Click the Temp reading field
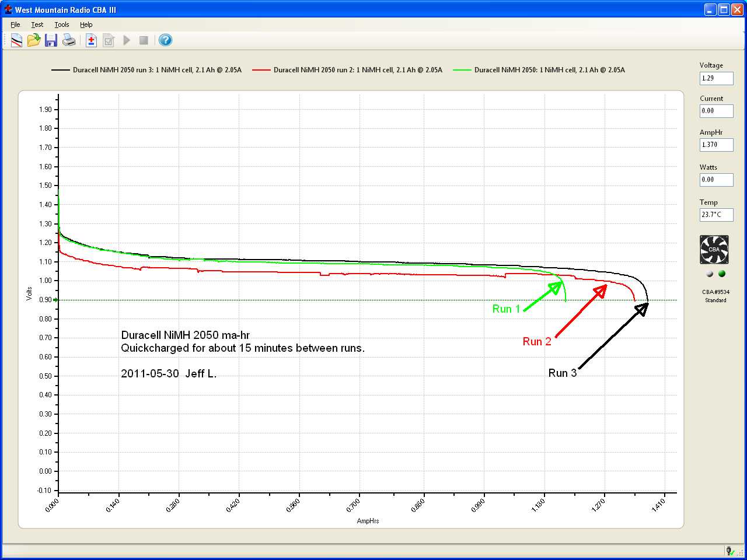Screen dimensions: 747x560 716,215
